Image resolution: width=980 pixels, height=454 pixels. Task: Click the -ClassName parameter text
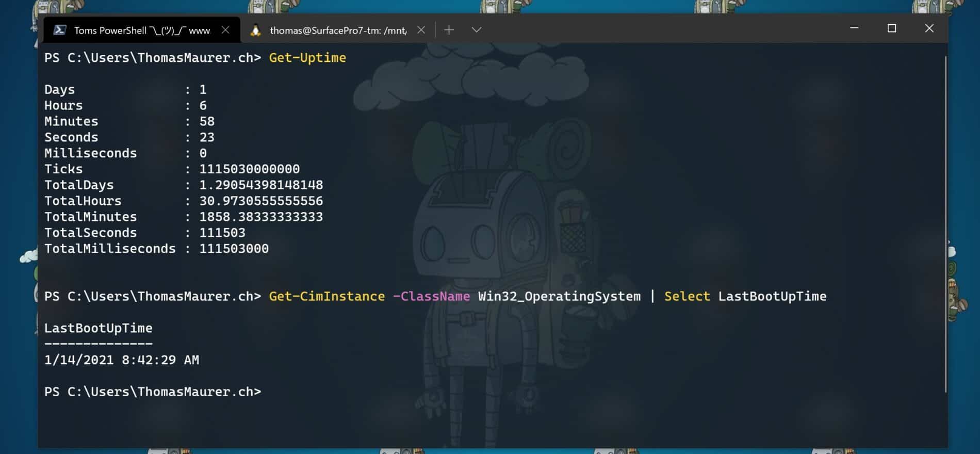pos(431,297)
